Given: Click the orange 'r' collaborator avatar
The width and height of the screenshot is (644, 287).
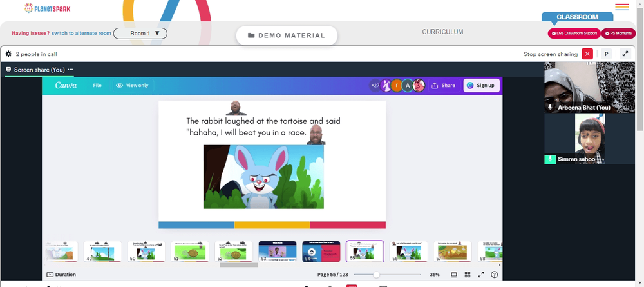Looking at the screenshot, I should click(396, 86).
